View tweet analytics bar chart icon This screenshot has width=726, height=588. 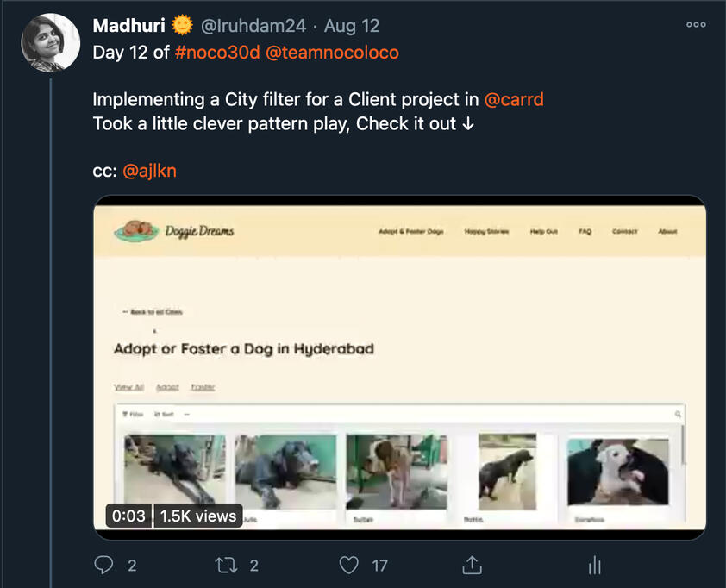click(594, 566)
